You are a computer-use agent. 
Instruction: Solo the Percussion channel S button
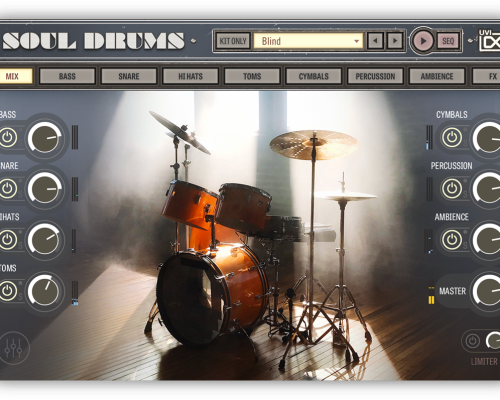click(466, 194)
